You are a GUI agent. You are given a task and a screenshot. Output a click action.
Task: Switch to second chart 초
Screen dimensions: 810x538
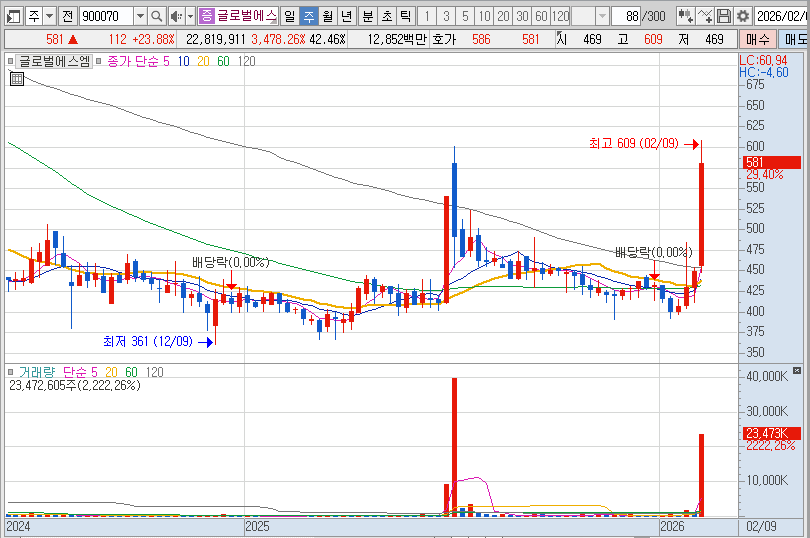(x=387, y=17)
